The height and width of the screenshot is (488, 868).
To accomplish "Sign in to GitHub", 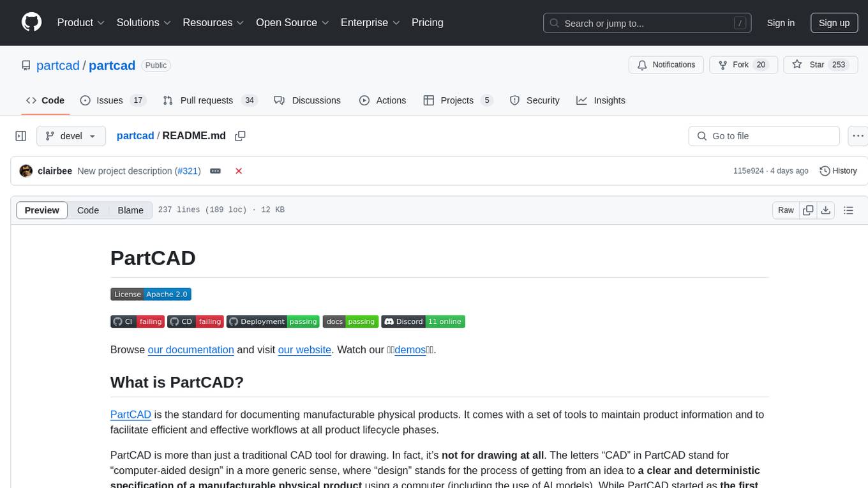I will [781, 23].
